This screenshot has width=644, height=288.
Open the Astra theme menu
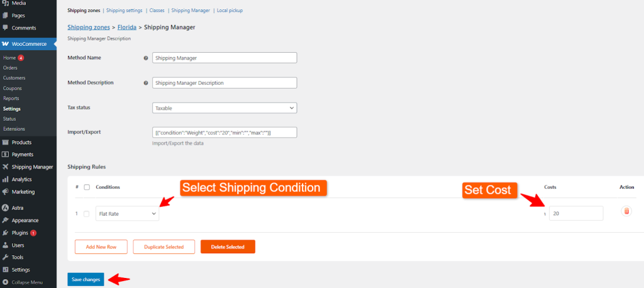[18, 208]
